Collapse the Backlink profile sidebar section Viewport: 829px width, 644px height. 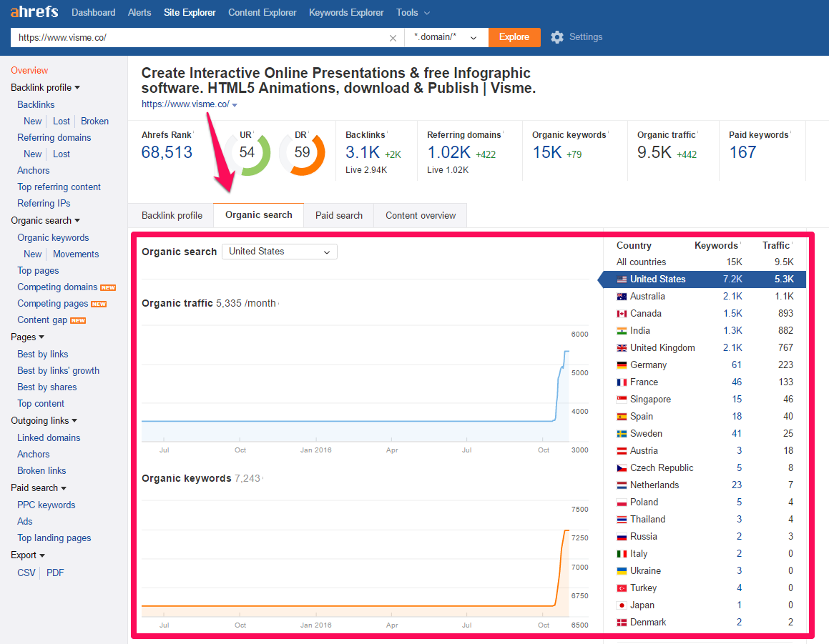pyautogui.click(x=46, y=88)
